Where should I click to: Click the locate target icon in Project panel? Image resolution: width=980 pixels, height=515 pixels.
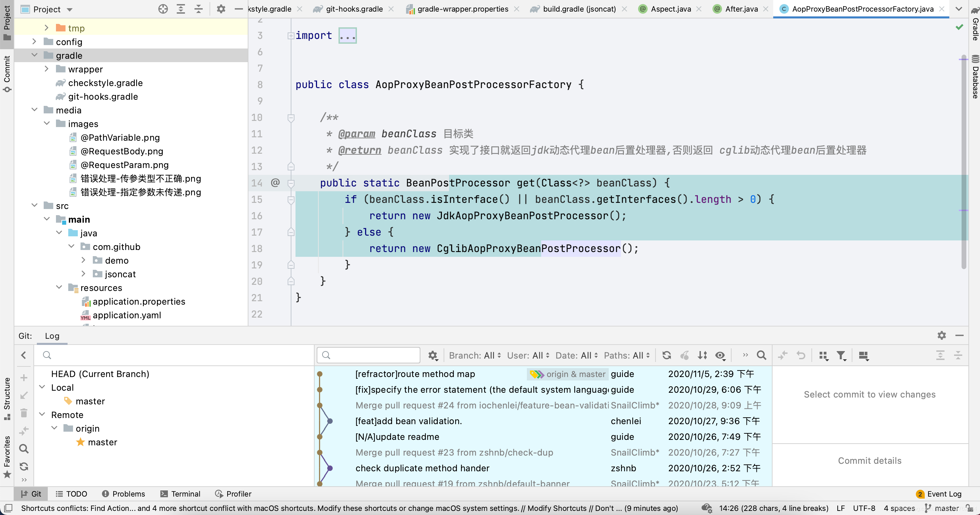163,9
